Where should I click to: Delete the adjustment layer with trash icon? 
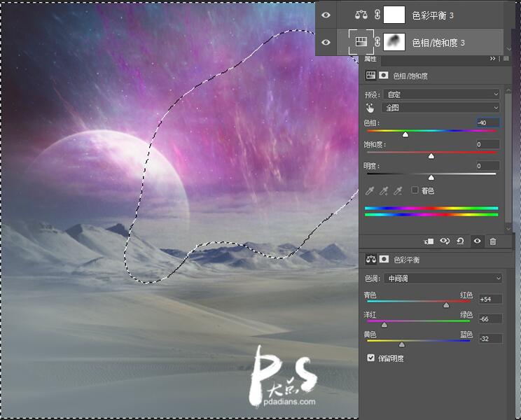tap(493, 241)
